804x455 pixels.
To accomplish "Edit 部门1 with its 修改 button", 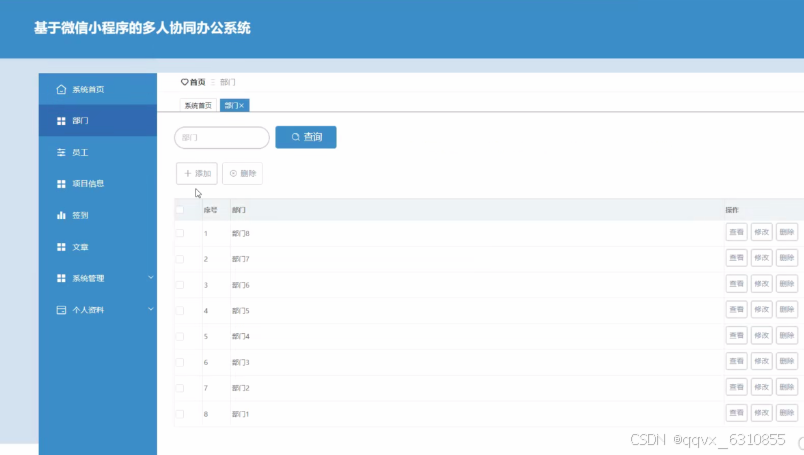I will point(761,413).
